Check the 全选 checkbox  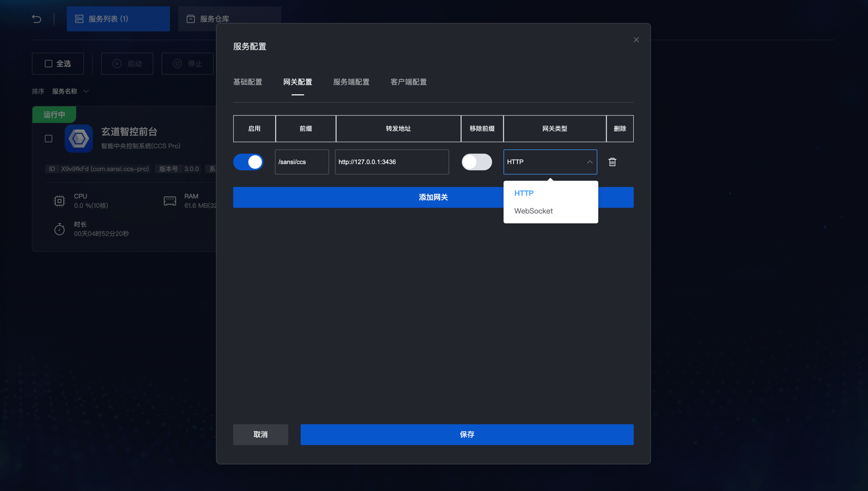48,64
